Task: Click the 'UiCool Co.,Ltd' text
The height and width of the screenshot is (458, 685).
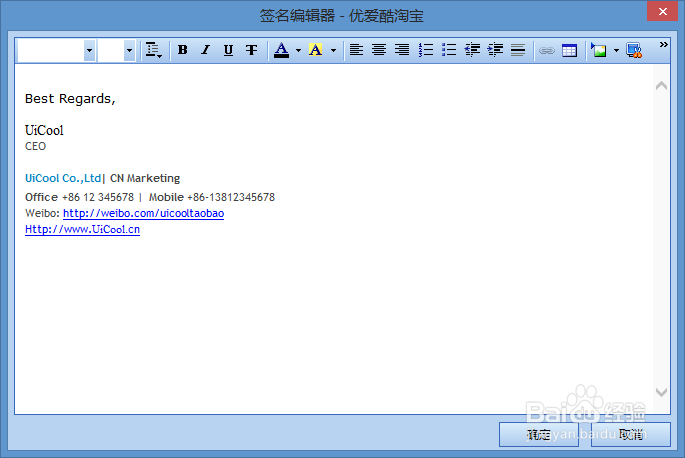Action: coord(63,178)
